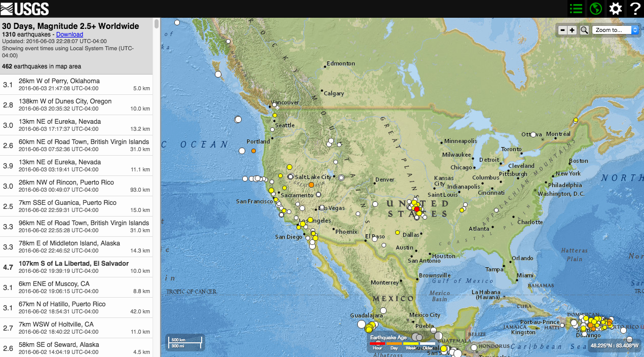
Task: Select the green globe map view icon
Action: coord(595,9)
